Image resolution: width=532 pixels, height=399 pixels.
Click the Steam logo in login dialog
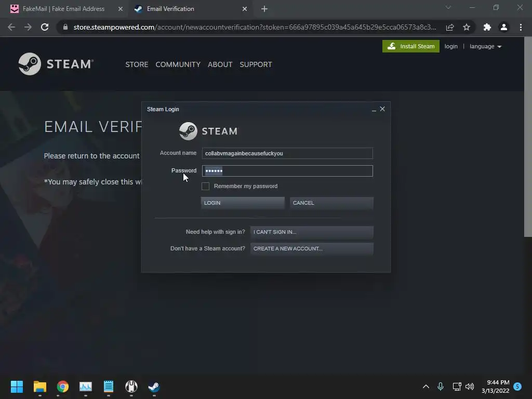(x=208, y=131)
